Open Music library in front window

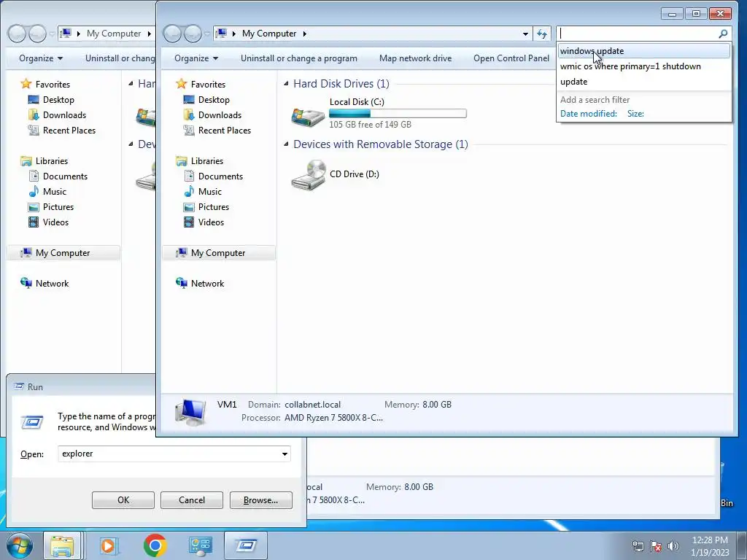pos(209,192)
